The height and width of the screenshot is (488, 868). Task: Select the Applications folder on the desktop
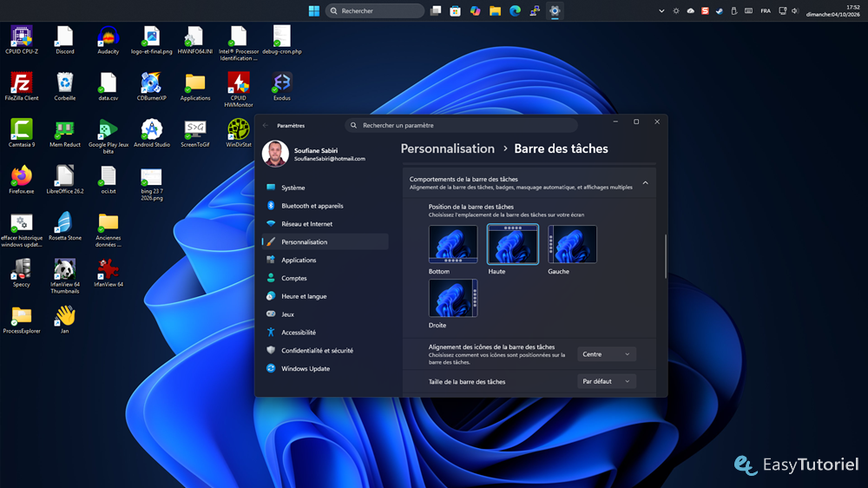[194, 87]
